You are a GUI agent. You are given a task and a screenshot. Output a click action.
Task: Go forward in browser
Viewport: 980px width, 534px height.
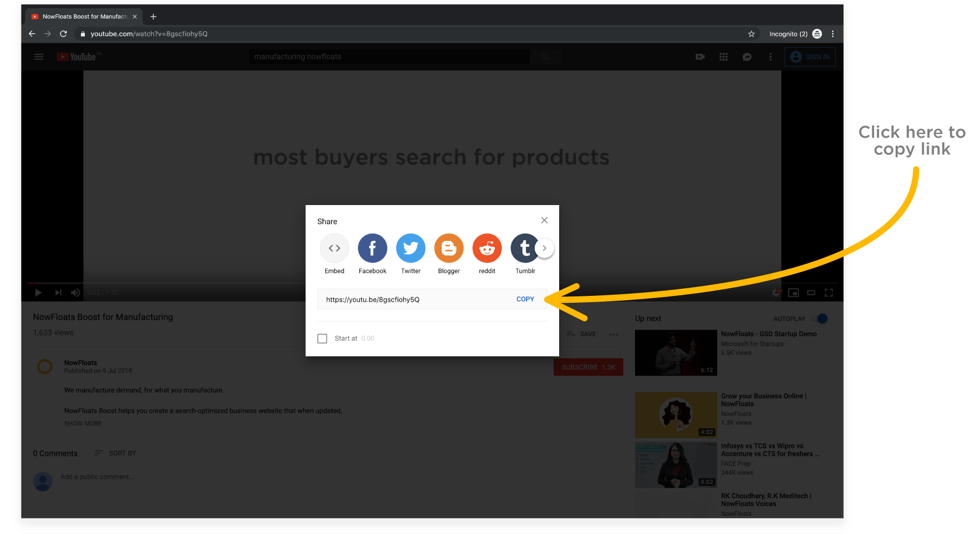(48, 34)
